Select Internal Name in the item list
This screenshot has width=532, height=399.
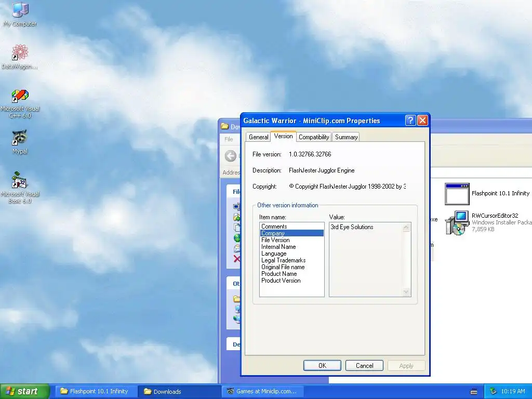pos(292,247)
